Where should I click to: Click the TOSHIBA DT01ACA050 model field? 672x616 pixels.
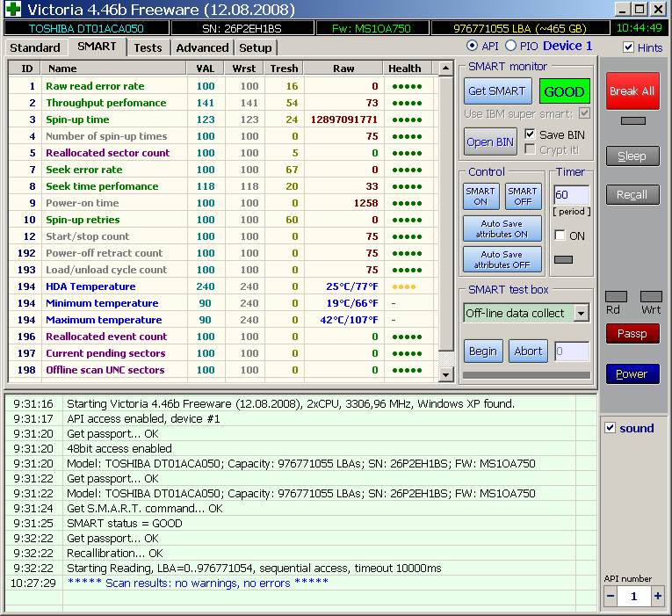tap(86, 28)
